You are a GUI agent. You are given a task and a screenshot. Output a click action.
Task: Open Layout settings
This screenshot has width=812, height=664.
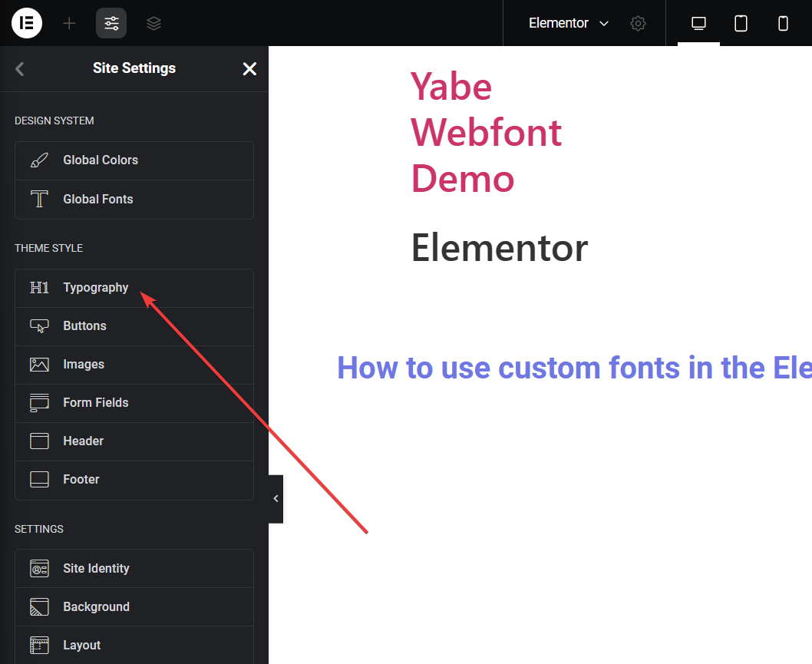(x=134, y=646)
